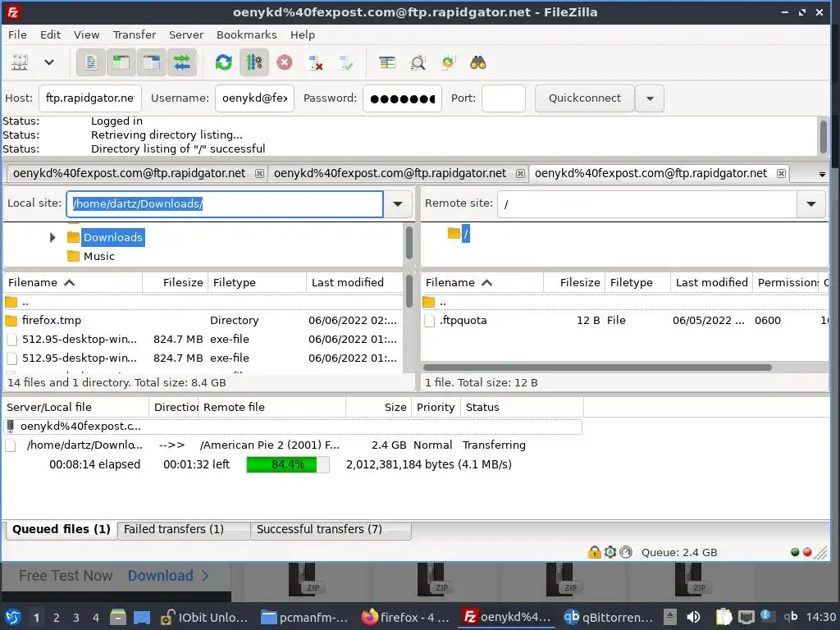Click the speed limits status icon
This screenshot has height=630, width=840.
coord(626,552)
